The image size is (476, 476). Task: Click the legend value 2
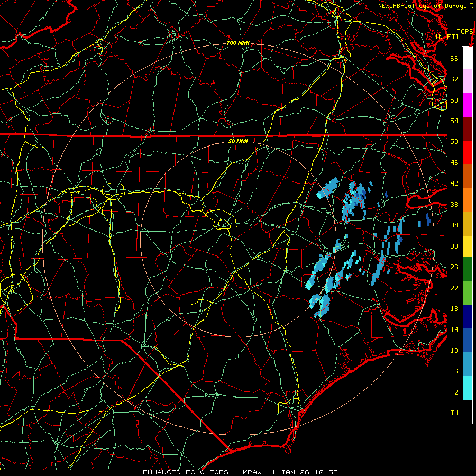[456, 392]
